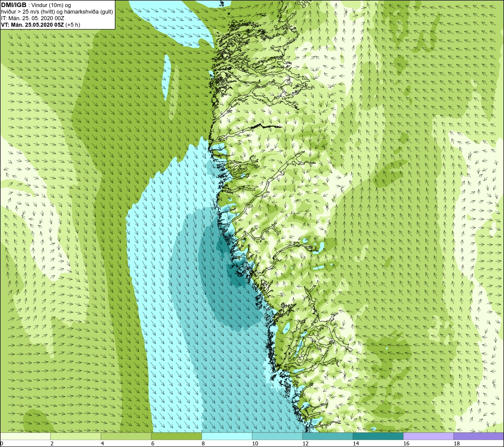The image size is (504, 447).
Task: Click the 4–6 m/s green legend swatch
Action: [x=126, y=436]
